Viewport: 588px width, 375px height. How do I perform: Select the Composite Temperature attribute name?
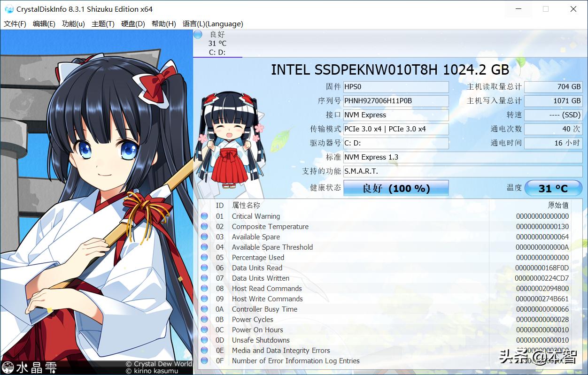click(x=270, y=227)
